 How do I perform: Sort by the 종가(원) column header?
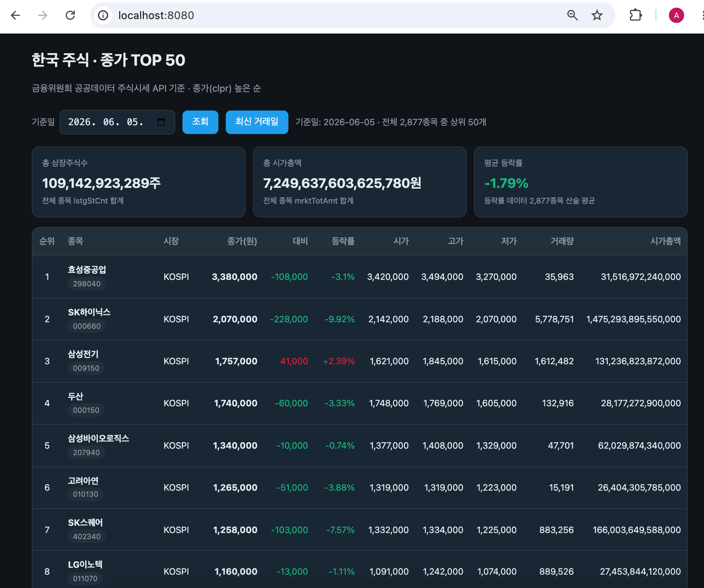point(242,241)
